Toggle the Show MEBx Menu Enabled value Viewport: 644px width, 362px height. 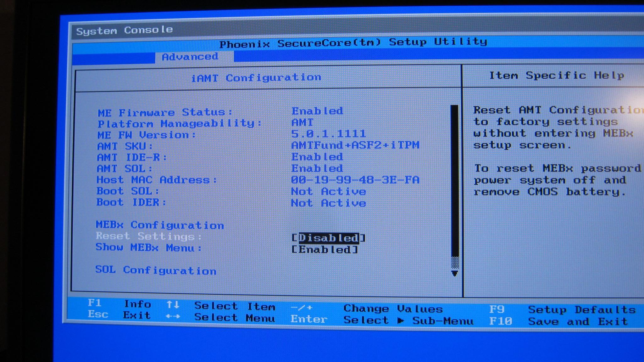pos(325,250)
